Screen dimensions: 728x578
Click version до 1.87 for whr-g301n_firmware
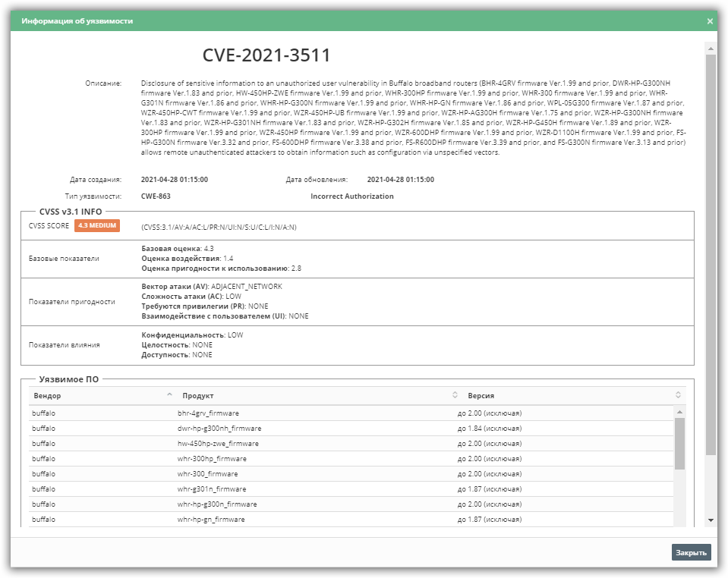click(x=490, y=489)
